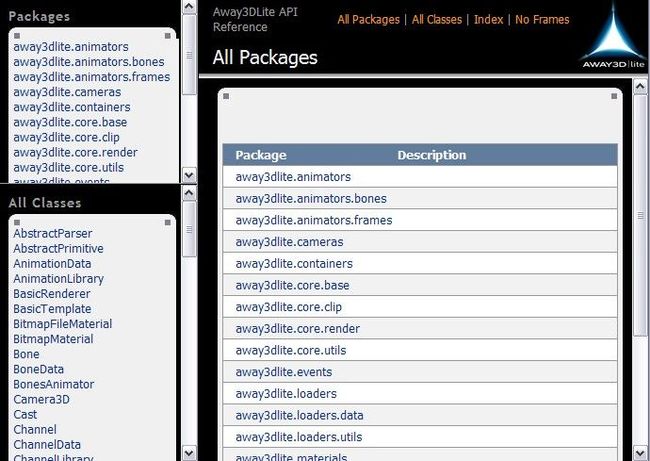Open away3dlite.core.clip in Packages sidebar
This screenshot has height=461, width=650.
pos(66,137)
